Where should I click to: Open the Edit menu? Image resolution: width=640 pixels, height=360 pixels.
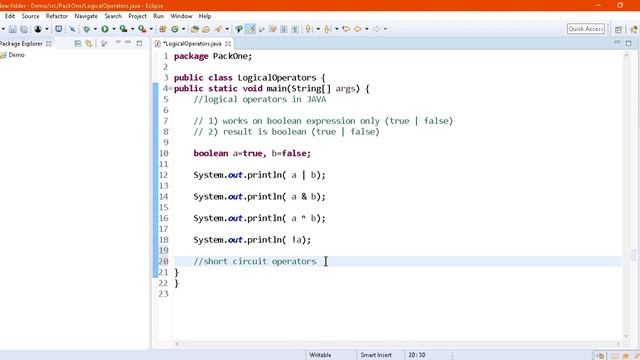[x=10, y=16]
